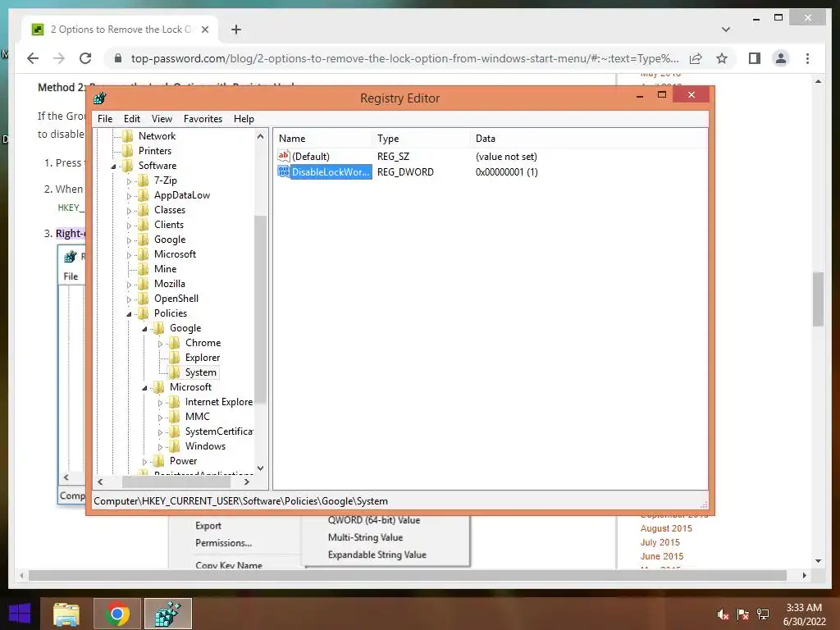
Task: Click the Registry Editor title bar icon
Action: pos(99,98)
